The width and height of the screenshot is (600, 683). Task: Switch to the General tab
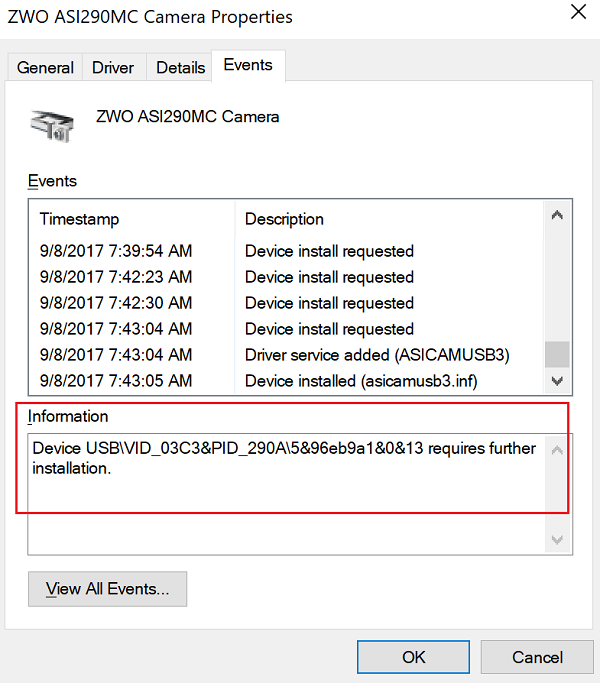click(x=45, y=68)
